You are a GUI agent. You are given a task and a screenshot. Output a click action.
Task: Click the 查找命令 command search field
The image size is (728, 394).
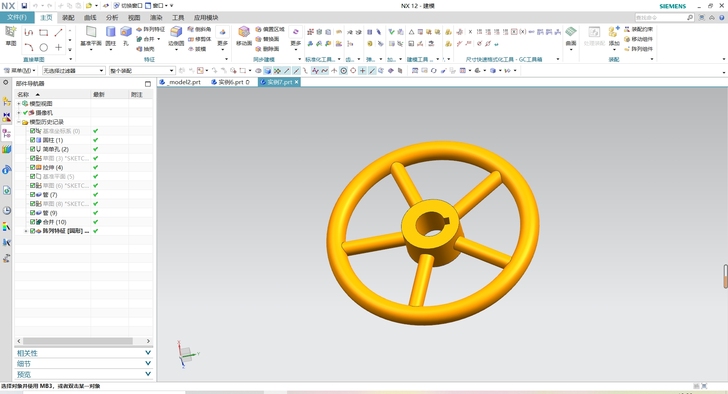point(664,18)
